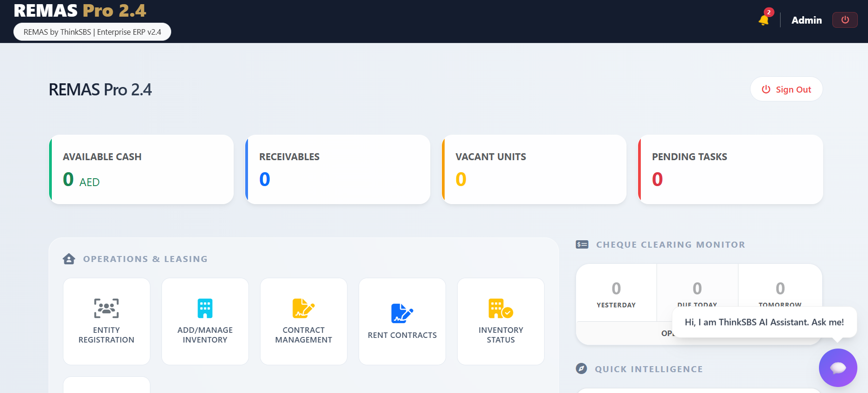The height and width of the screenshot is (393, 868).
Task: Click the Sign Out button
Action: (x=786, y=89)
